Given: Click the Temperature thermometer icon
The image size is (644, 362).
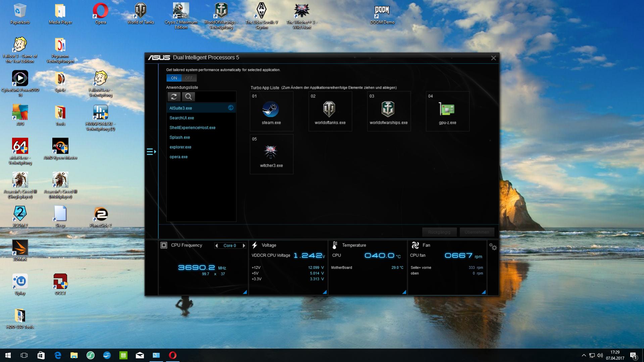Looking at the screenshot, I should [335, 245].
